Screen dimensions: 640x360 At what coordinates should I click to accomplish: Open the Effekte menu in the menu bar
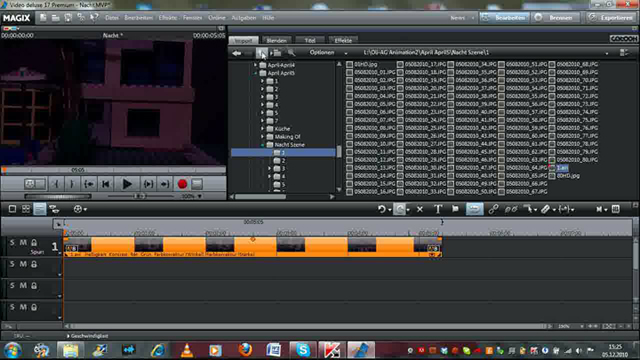pyautogui.click(x=168, y=18)
